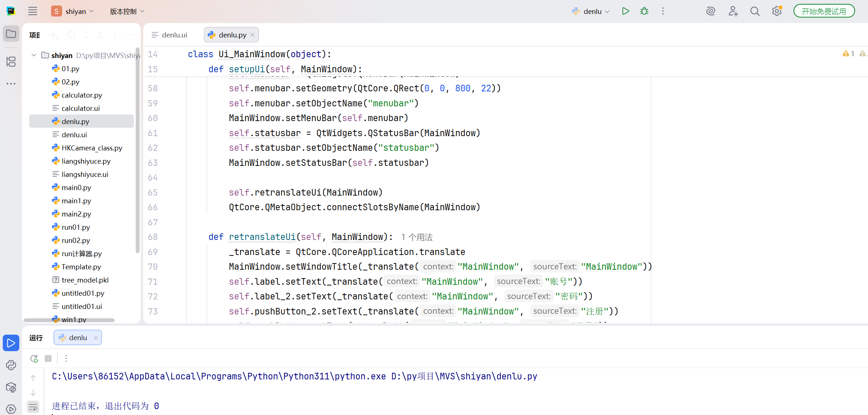This screenshot has height=415, width=868.
Task: Stop the running process square button
Action: click(48, 358)
